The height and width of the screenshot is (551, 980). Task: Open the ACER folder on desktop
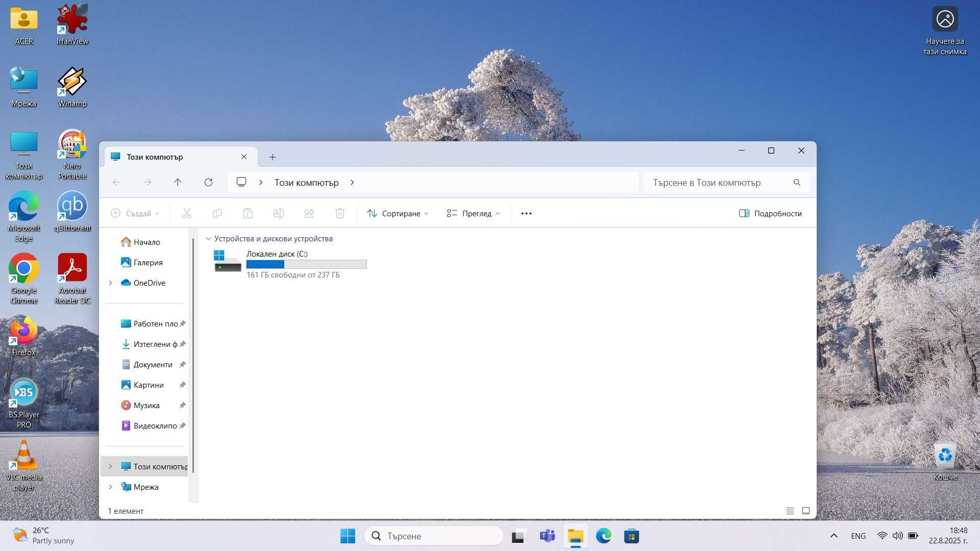coord(23,26)
